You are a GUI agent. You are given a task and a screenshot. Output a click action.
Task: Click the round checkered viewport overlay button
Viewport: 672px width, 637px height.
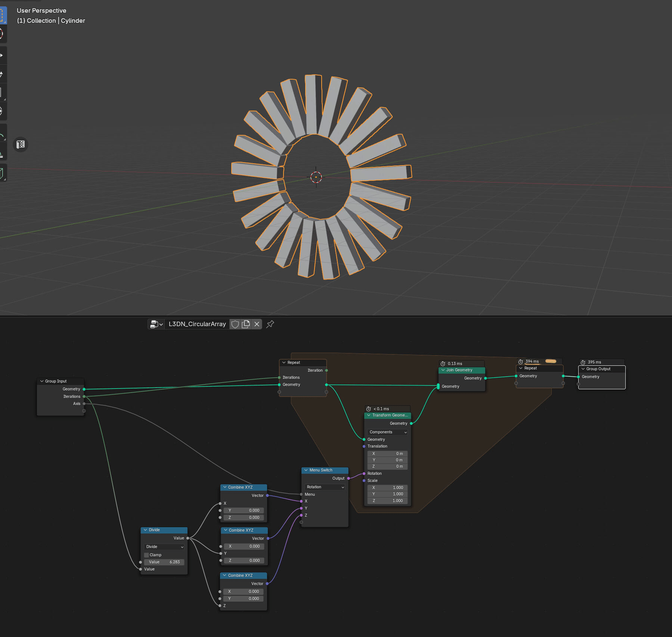click(x=21, y=145)
